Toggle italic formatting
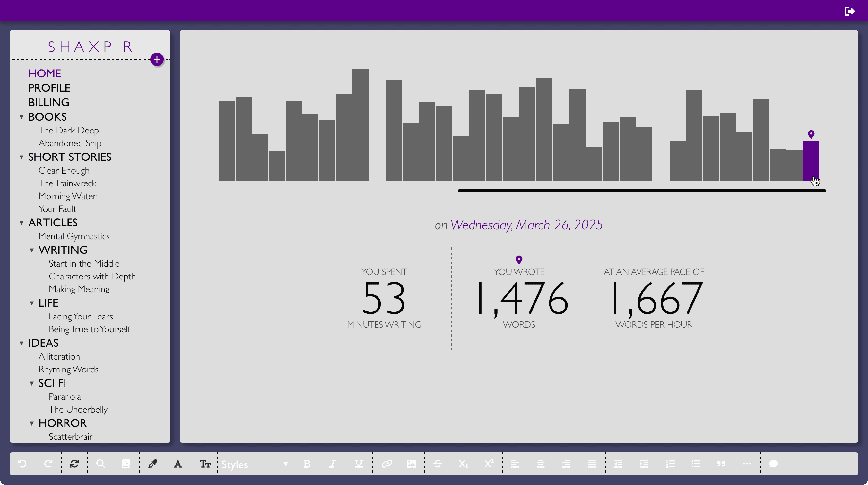Viewport: 868px width, 485px height. (x=333, y=464)
